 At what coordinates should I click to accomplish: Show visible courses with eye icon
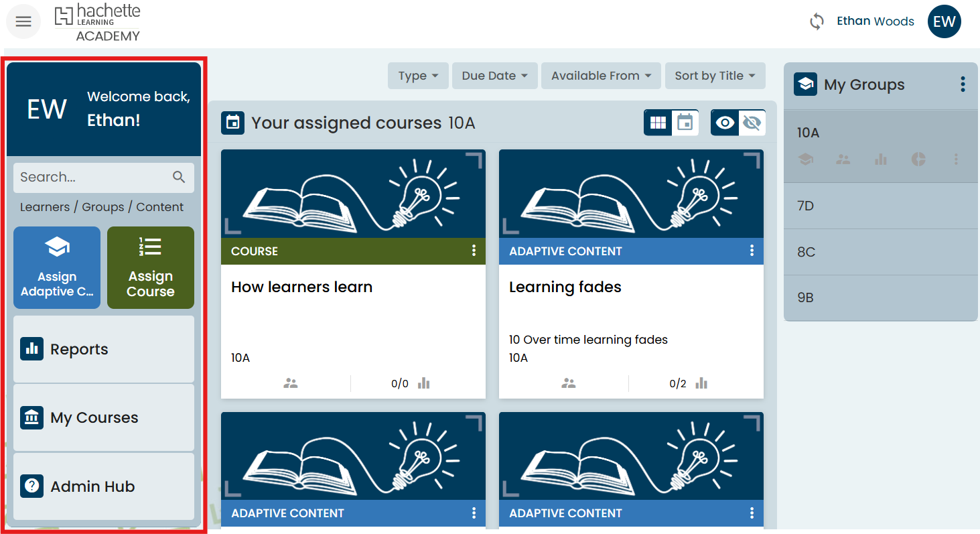pyautogui.click(x=725, y=123)
